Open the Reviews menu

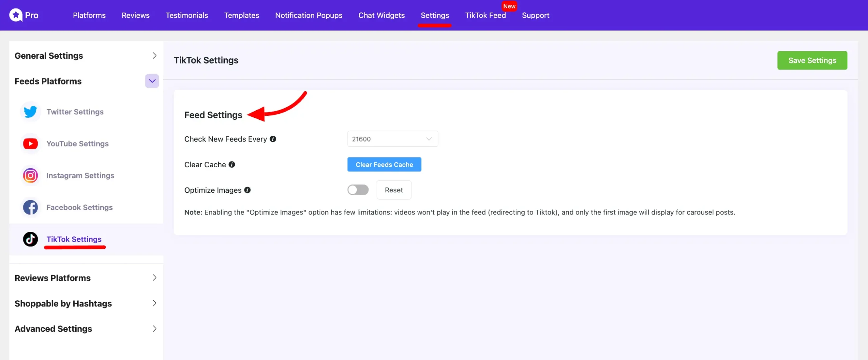(136, 15)
